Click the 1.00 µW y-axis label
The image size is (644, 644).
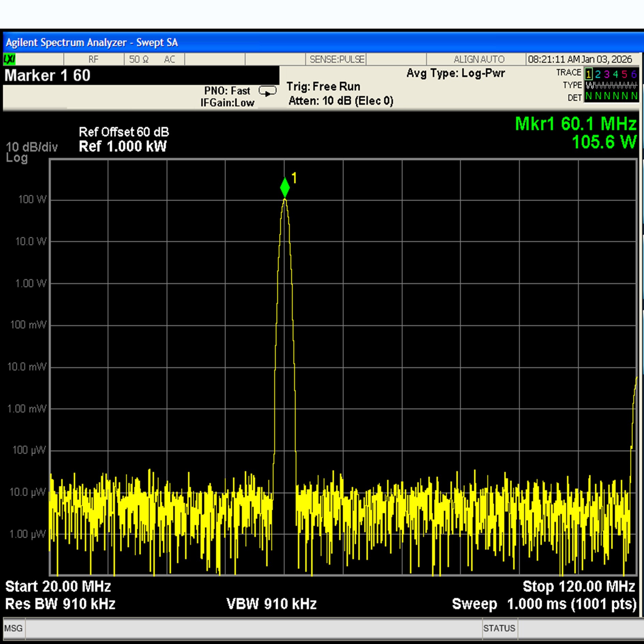[27, 534]
